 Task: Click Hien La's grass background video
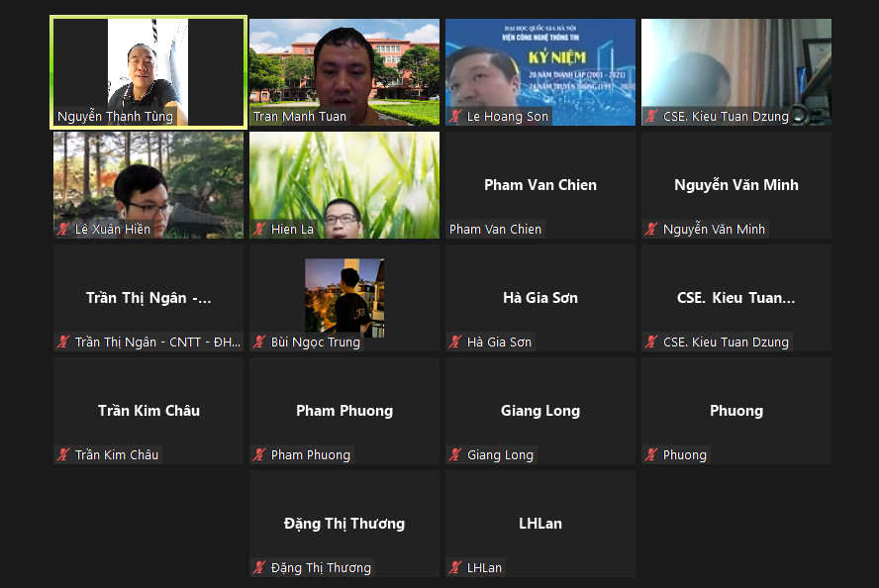344,185
